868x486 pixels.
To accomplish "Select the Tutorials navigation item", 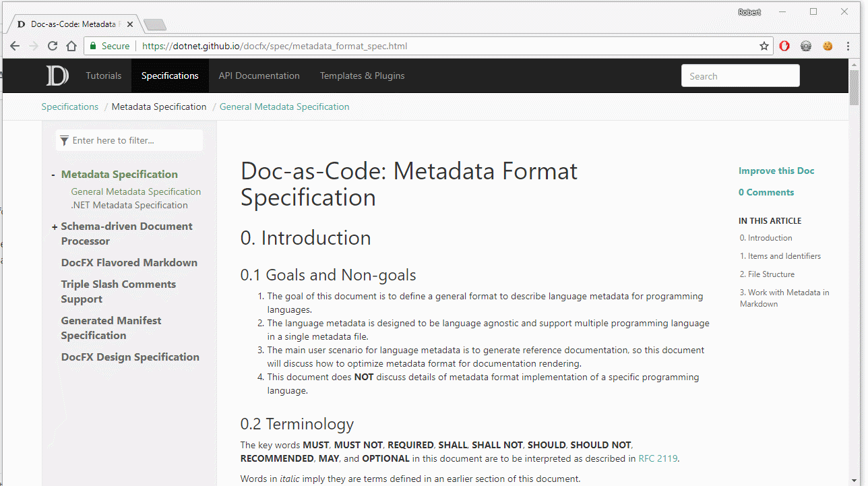I will (103, 75).
